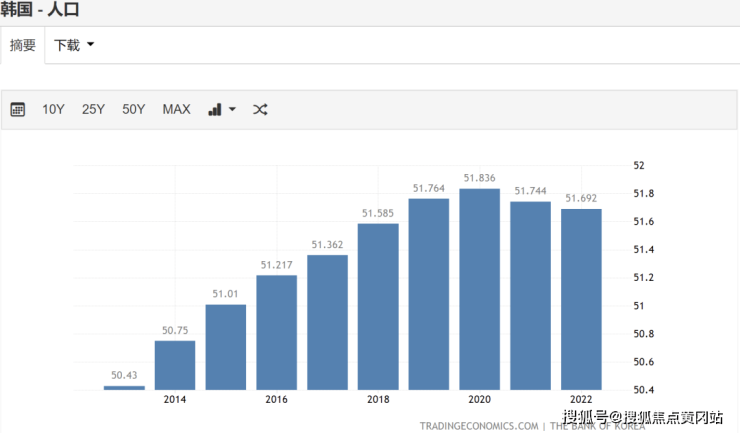740x433 pixels.
Task: Click the short 50.43 bar
Action: [124, 387]
